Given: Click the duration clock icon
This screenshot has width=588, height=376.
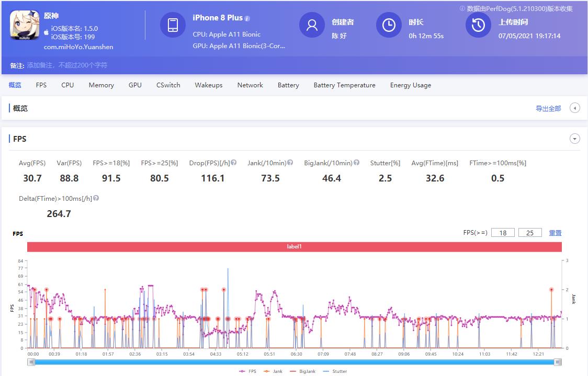Looking at the screenshot, I should click(x=389, y=25).
